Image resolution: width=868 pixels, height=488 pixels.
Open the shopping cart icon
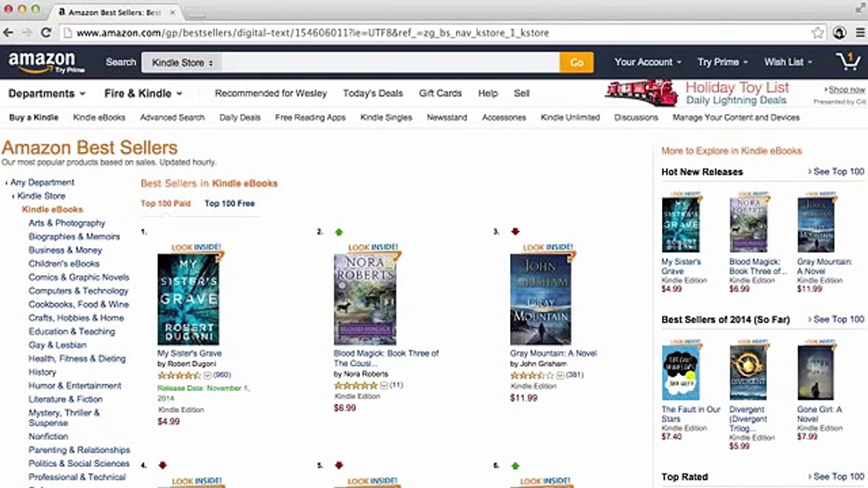click(x=848, y=61)
